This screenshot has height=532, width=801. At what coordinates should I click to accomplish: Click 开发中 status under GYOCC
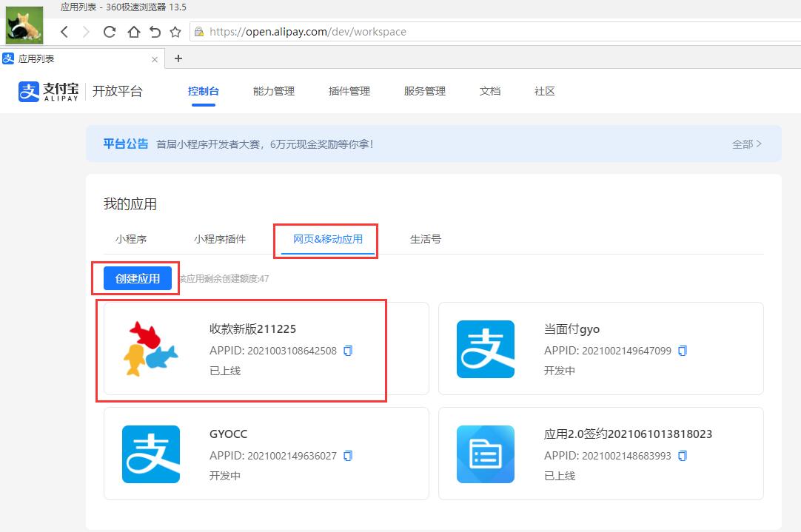(225, 476)
